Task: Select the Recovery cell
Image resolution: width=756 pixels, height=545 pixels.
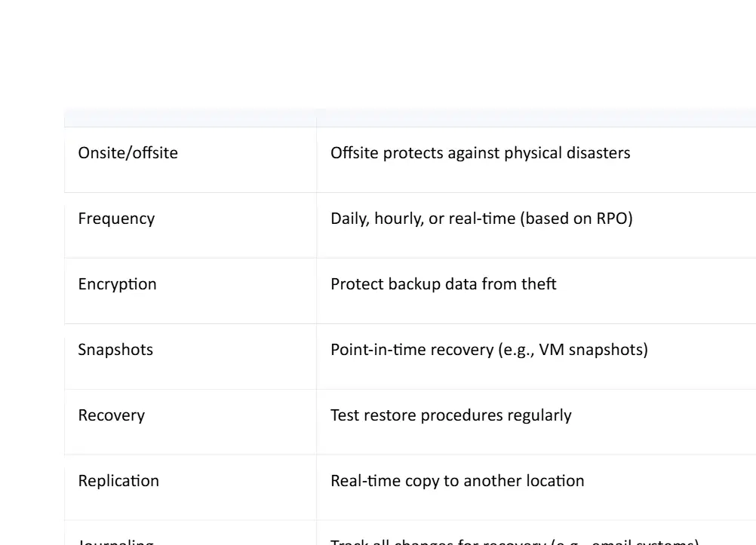Action: click(190, 422)
